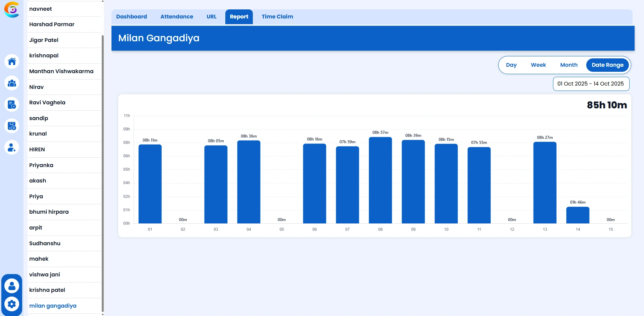Viewport: 644px width, 316px height.
Task: Switch report view to Week
Action: point(538,65)
